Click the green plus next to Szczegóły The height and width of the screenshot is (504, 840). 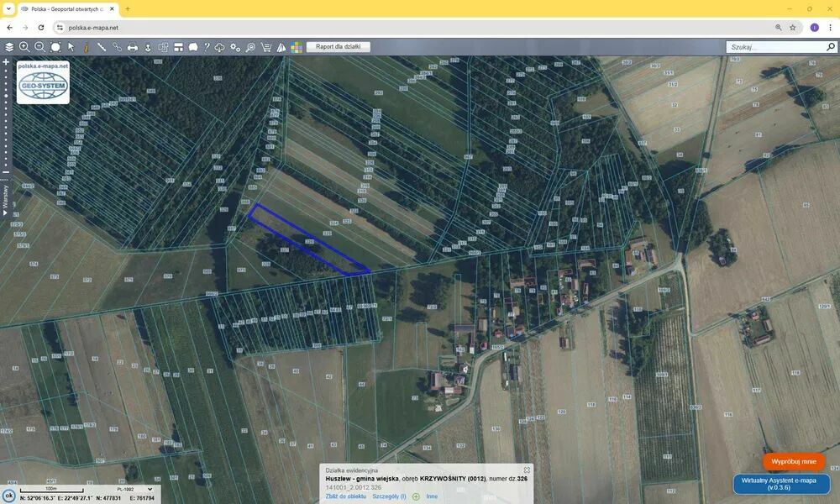click(416, 496)
